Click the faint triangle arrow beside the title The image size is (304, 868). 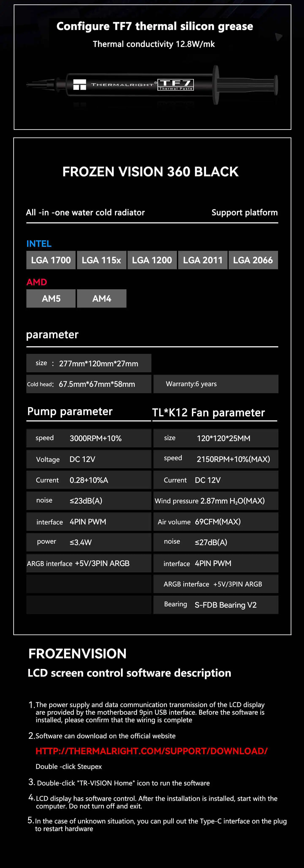click(x=278, y=37)
